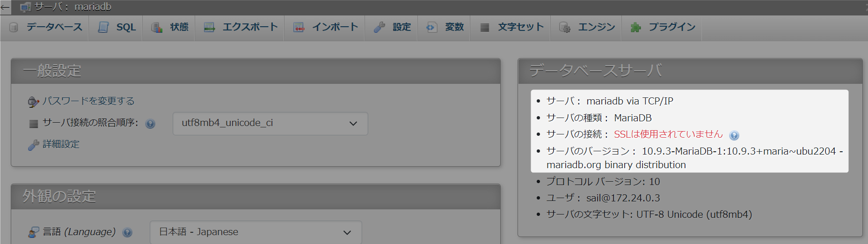Click the 一般設定 panel header

tap(256, 71)
